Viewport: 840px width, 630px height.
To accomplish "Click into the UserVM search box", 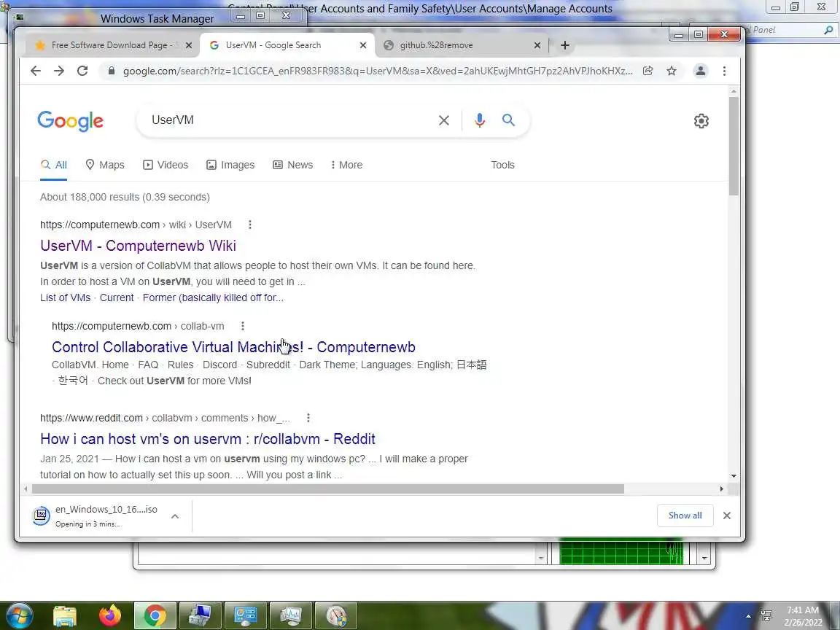I will click(x=289, y=120).
